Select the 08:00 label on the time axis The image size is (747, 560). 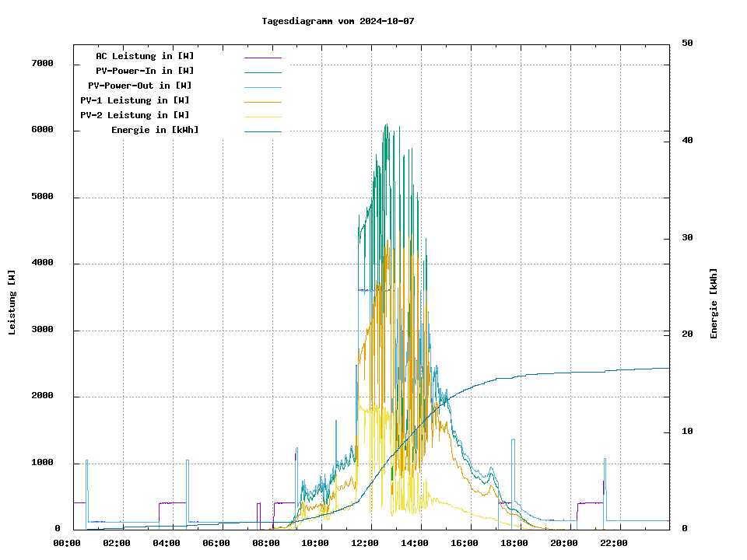coord(266,543)
